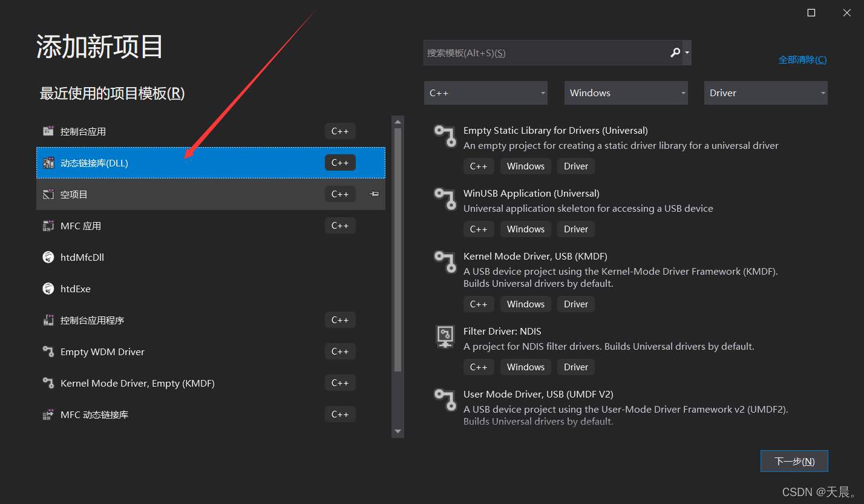This screenshot has width=864, height=504.
Task: Click C++ tag under Empty Static Library
Action: [479, 166]
